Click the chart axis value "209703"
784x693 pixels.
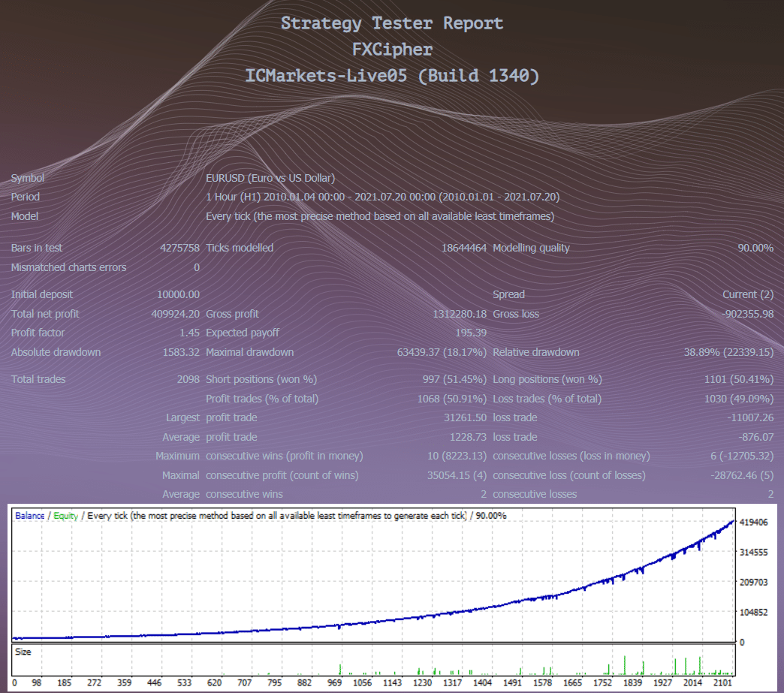point(753,583)
